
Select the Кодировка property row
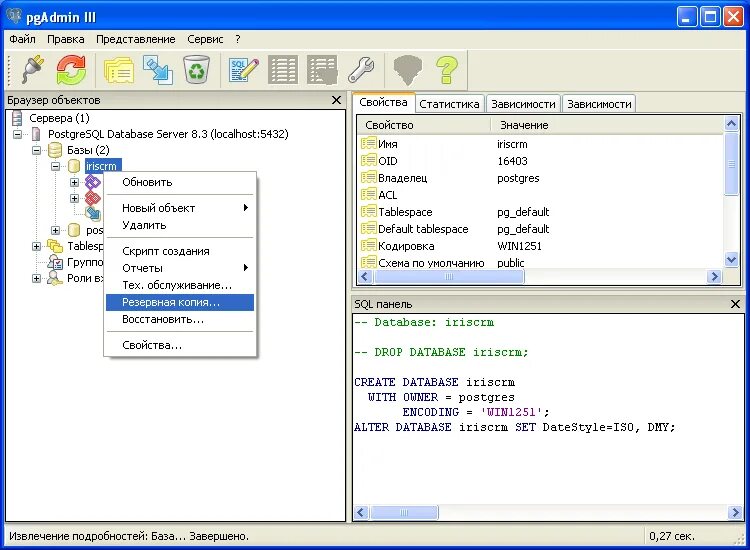click(x=541, y=246)
